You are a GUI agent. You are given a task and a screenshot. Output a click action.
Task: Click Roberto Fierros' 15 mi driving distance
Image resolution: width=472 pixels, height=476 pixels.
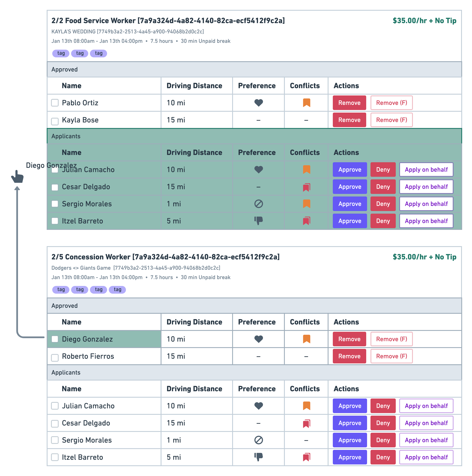[x=176, y=356]
